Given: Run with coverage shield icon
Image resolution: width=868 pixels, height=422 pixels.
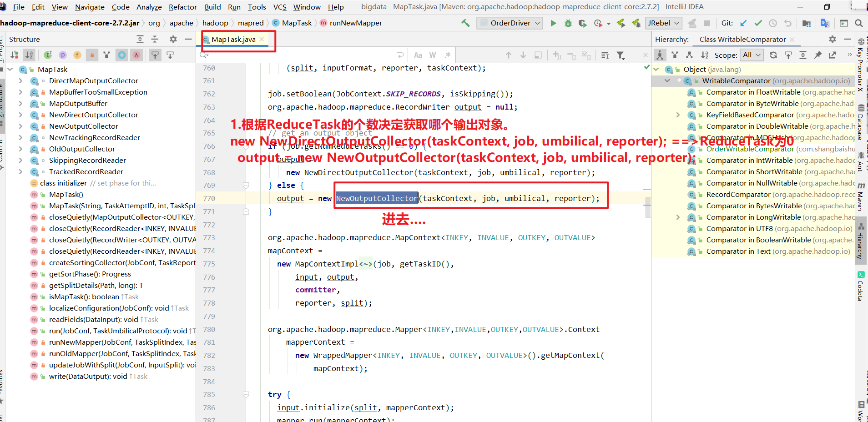Looking at the screenshot, I should pos(582,23).
